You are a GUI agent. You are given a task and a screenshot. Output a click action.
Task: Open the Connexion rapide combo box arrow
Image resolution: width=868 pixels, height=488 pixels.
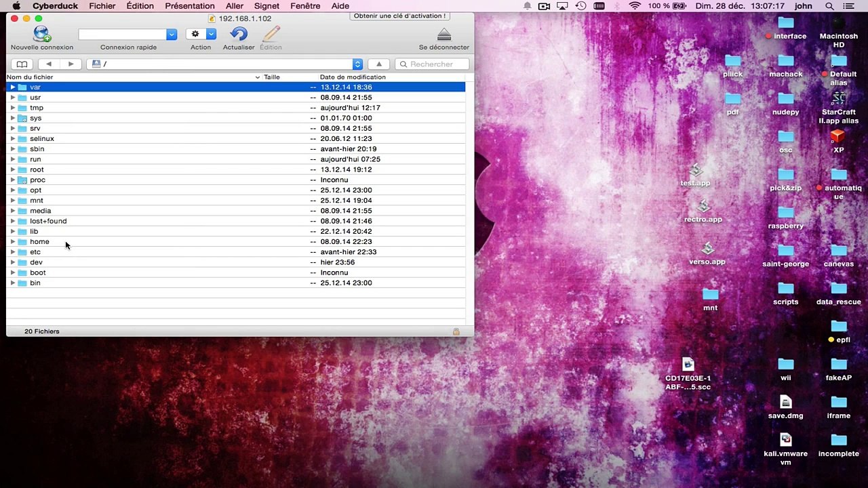coord(172,34)
